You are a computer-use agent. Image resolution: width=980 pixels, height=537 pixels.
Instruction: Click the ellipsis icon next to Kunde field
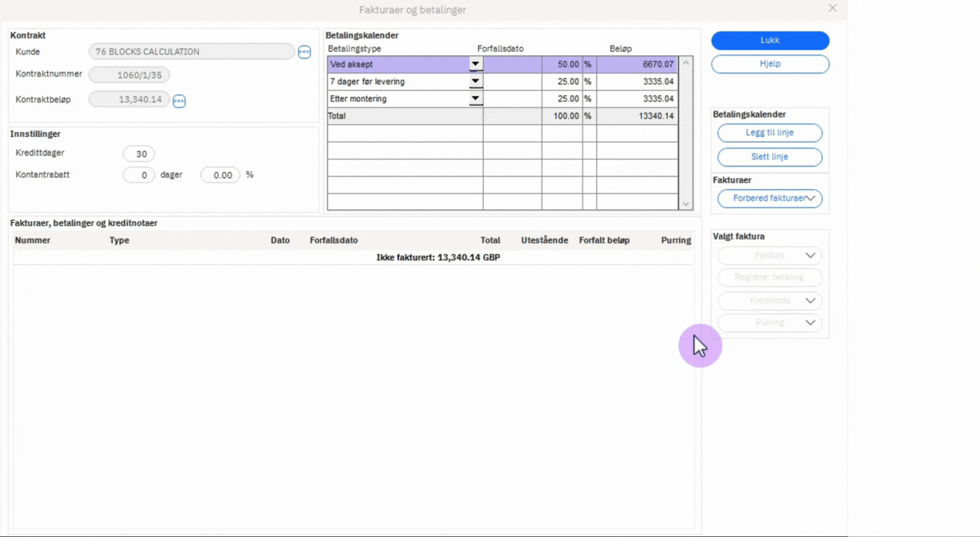point(304,52)
